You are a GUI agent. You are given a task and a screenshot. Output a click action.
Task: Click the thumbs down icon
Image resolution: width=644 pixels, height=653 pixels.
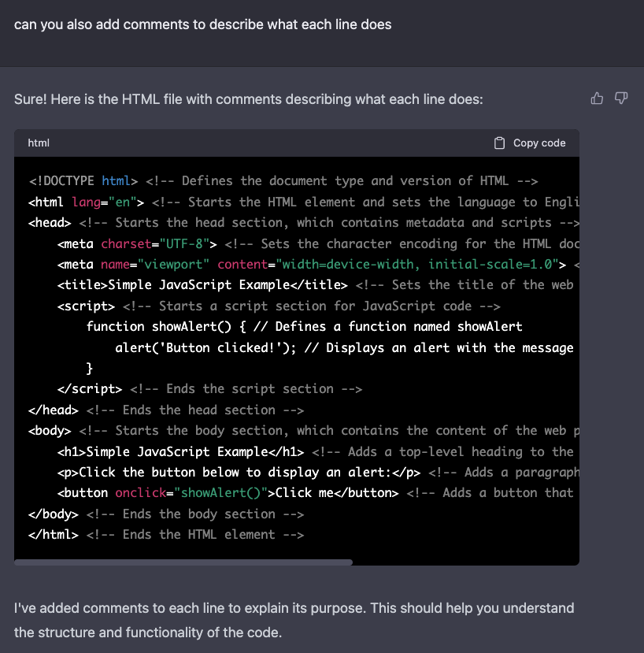click(621, 98)
